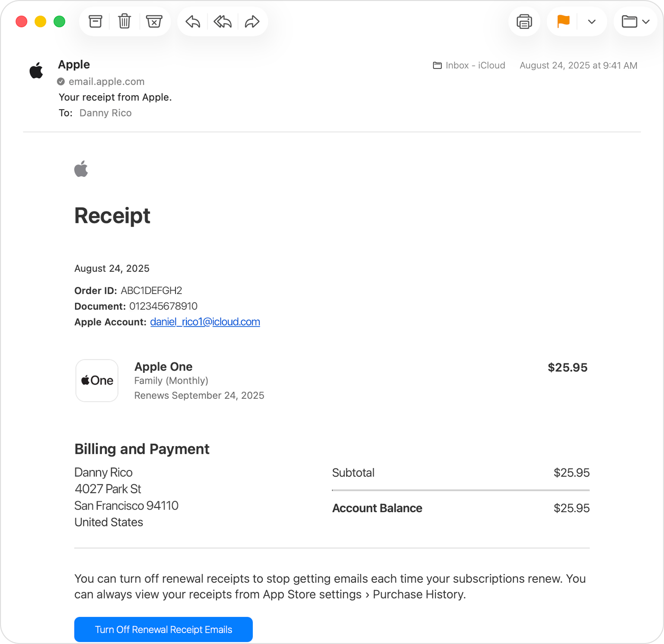The height and width of the screenshot is (644, 664).
Task: Click the Apple logo above the Receipt heading
Action: click(x=81, y=169)
